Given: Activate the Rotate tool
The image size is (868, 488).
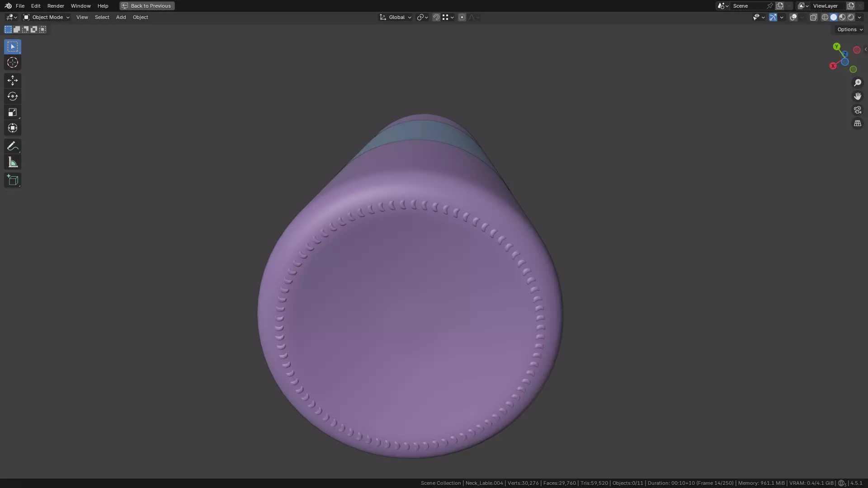Looking at the screenshot, I should 12,96.
